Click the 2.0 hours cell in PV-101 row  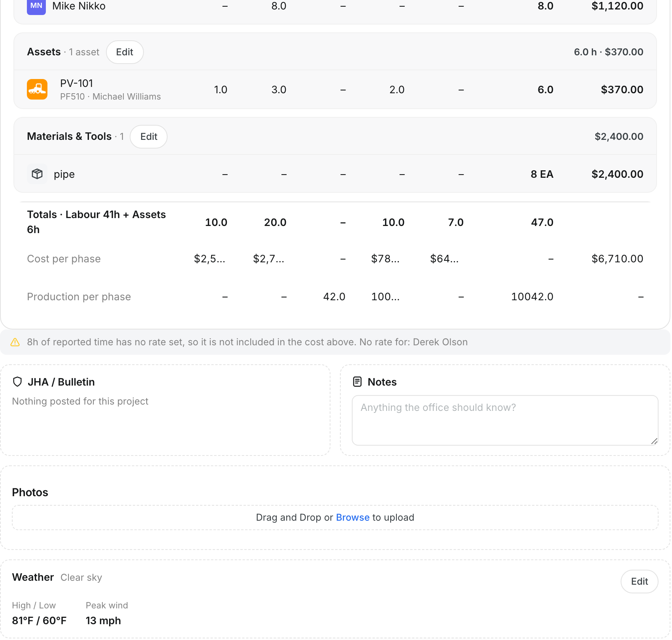coord(397,90)
